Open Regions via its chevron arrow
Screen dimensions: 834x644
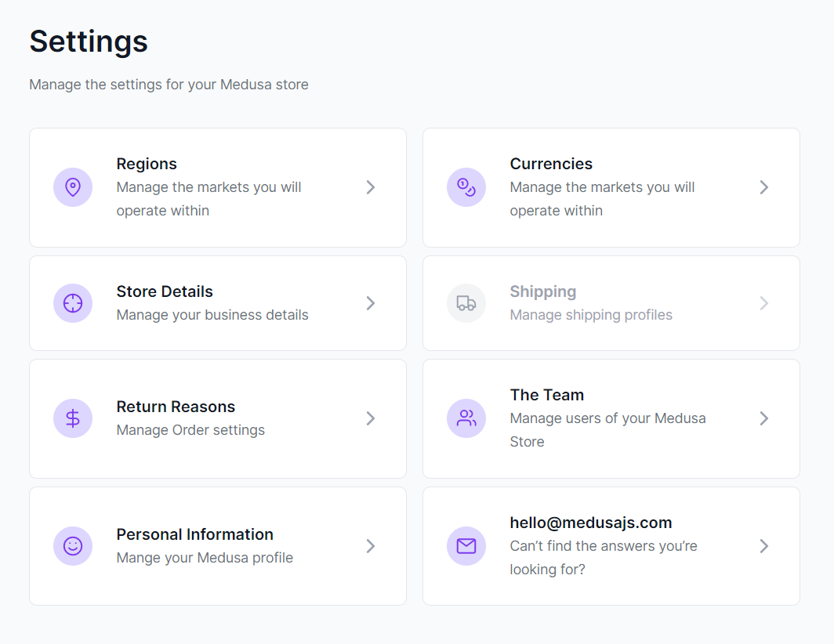pyautogui.click(x=371, y=187)
